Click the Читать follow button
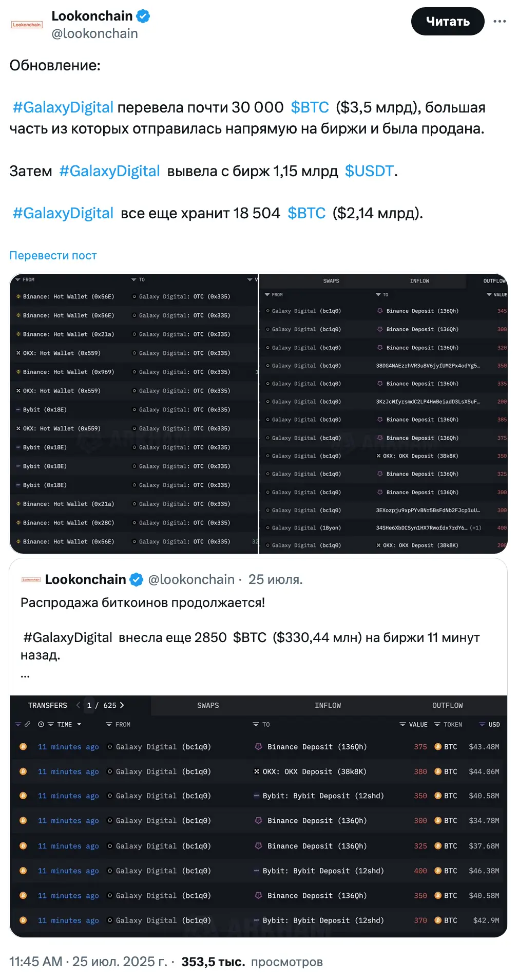The image size is (518, 980). tap(448, 22)
